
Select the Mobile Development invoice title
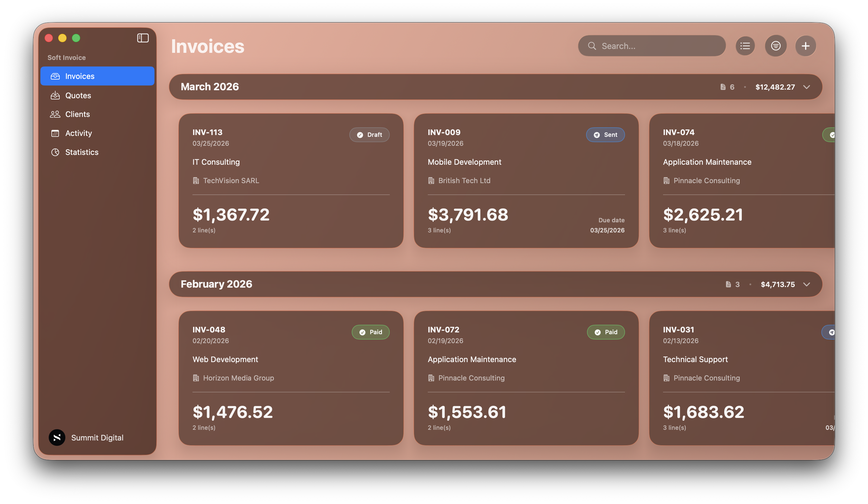point(464,162)
